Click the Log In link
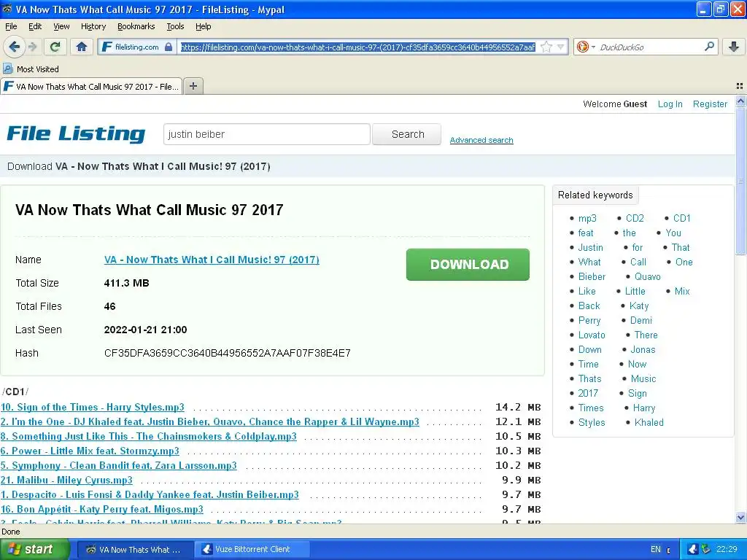747x560 pixels. click(670, 104)
